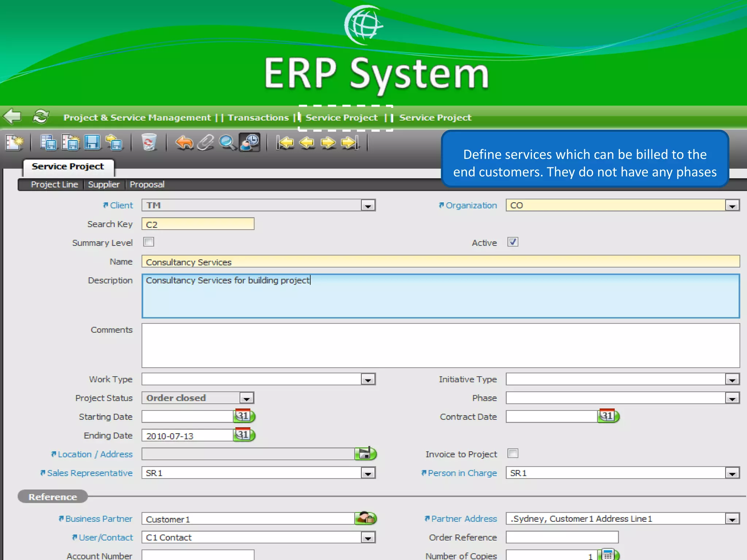Create a new record with the new-document icon
747x560 pixels.
15,143
